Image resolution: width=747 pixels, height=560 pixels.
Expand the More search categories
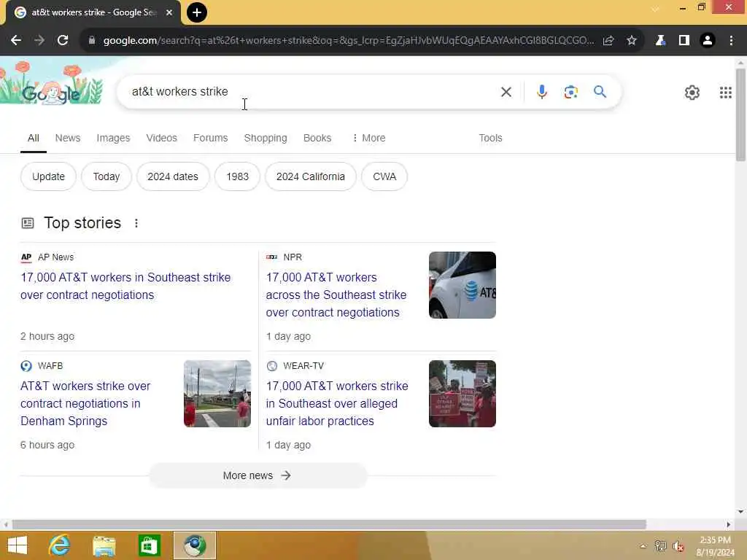point(368,138)
